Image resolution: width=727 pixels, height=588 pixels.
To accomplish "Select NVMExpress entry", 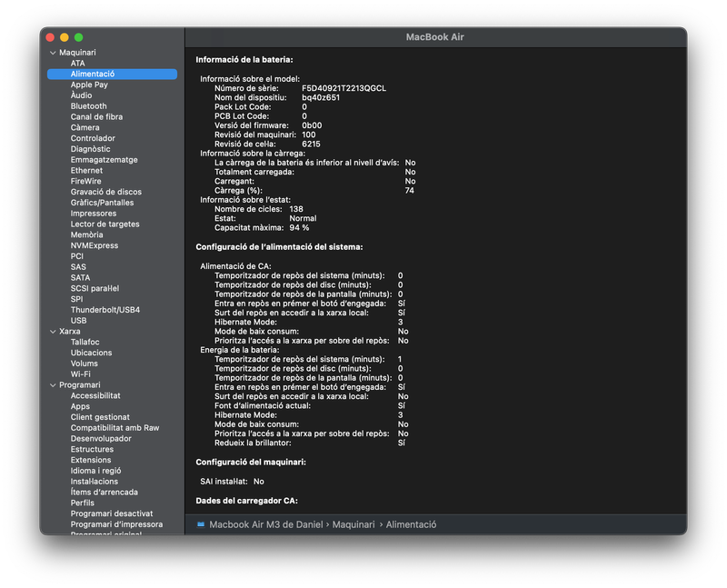I will (x=95, y=245).
